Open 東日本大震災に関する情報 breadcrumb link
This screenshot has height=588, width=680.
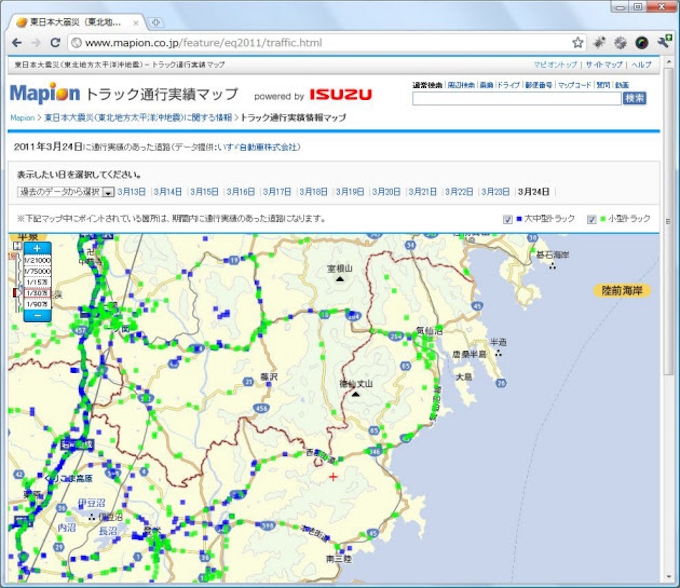click(x=138, y=118)
